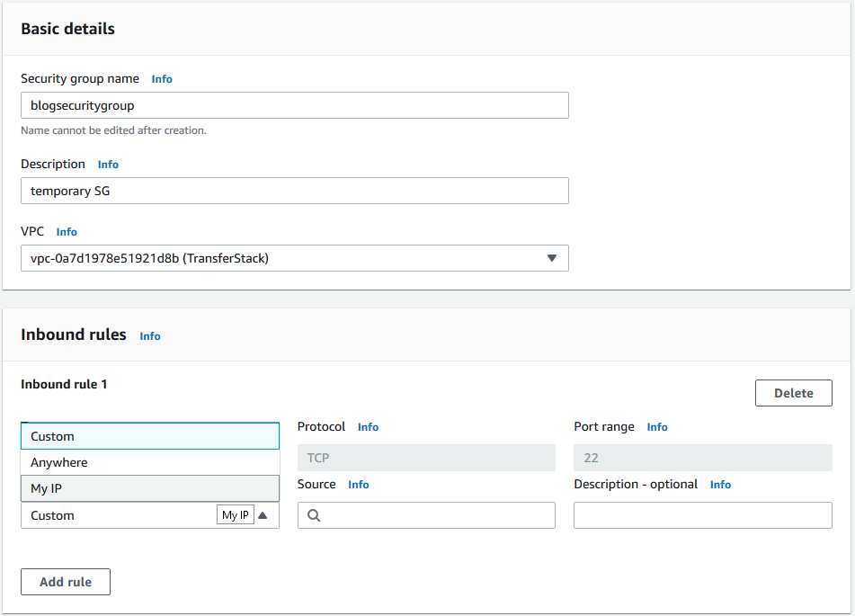Open the Info link beside Inbound rules heading
This screenshot has height=616, width=855.
tap(149, 335)
